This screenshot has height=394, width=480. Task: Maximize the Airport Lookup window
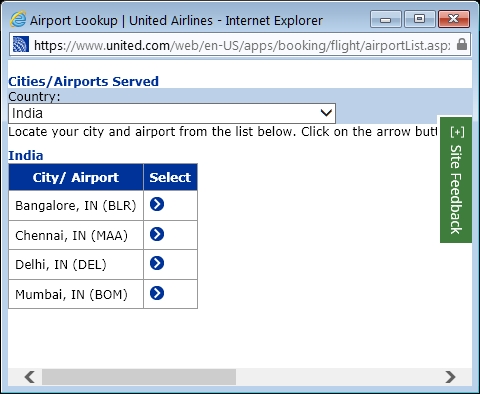coord(419,19)
